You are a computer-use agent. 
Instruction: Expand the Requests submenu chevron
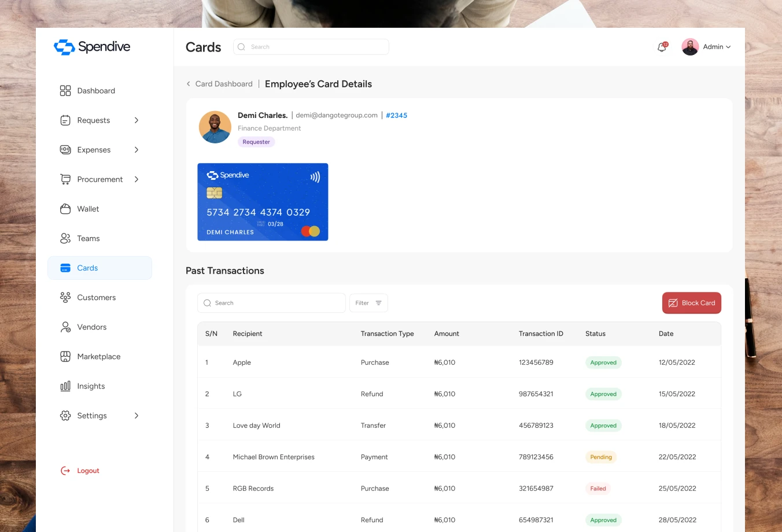point(137,120)
